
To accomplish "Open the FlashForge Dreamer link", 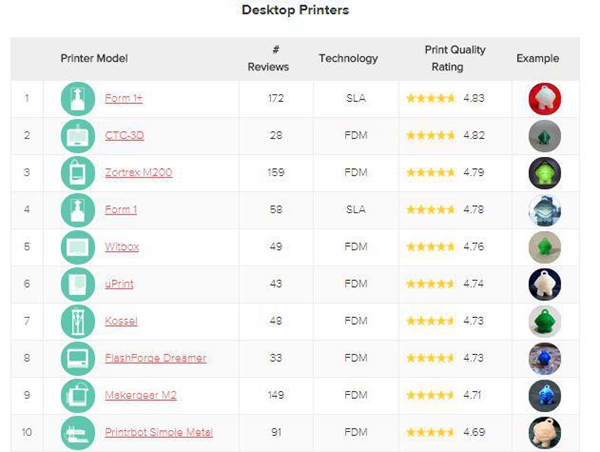I will pyautogui.click(x=155, y=358).
